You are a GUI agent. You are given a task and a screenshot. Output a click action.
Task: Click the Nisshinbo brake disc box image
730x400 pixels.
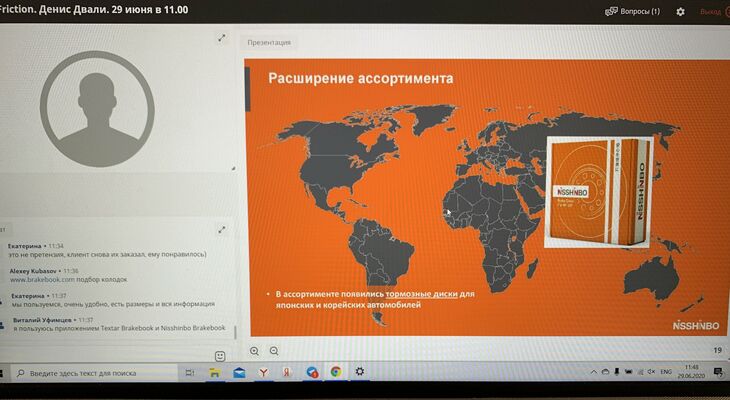coord(599,192)
